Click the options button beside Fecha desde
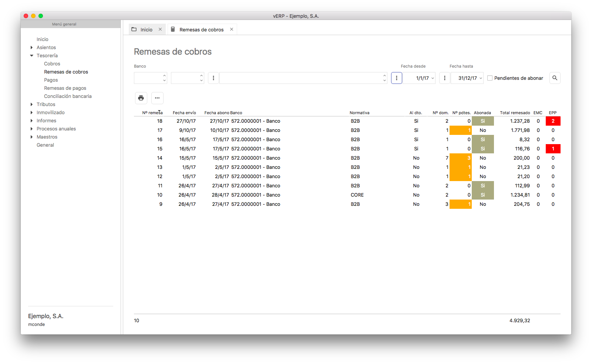Screen dimensions: 592x364 [396, 78]
